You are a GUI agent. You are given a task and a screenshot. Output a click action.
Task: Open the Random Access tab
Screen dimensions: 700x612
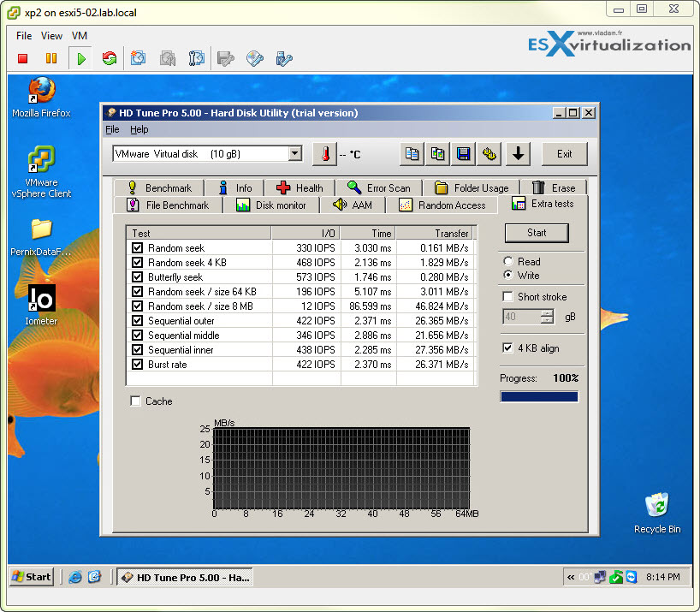coord(442,205)
